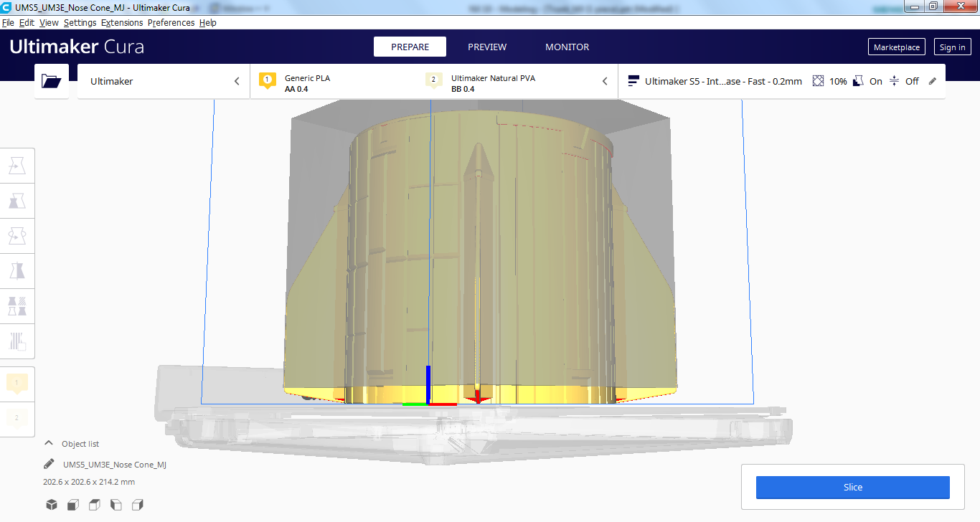Click pencil icon beside object name
980x522 pixels.
pos(49,465)
